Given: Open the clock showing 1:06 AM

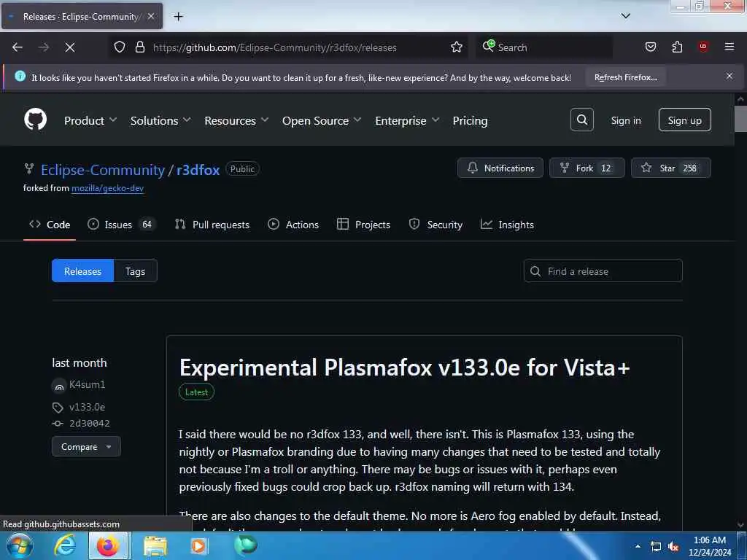Looking at the screenshot, I should pyautogui.click(x=709, y=545).
